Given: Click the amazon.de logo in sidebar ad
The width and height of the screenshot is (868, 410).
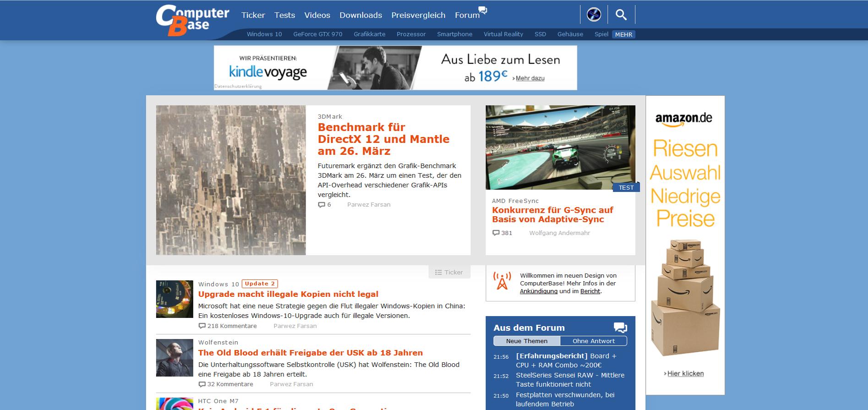Looking at the screenshot, I should 683,119.
